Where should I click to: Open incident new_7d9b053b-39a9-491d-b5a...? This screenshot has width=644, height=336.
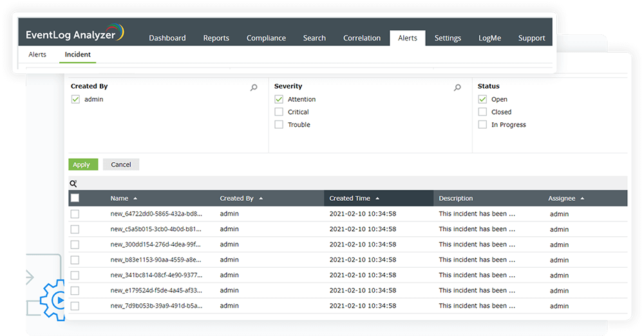(156, 306)
